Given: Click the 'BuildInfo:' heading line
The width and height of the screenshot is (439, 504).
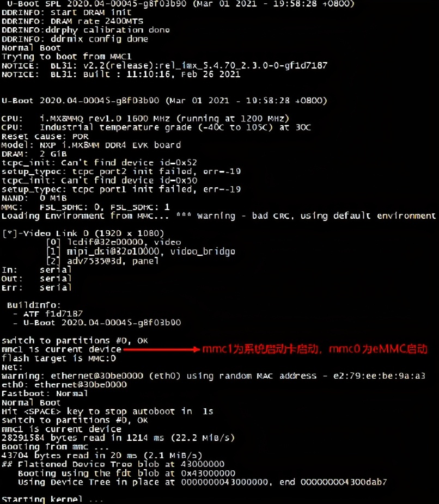Looking at the screenshot, I should 34,305.
